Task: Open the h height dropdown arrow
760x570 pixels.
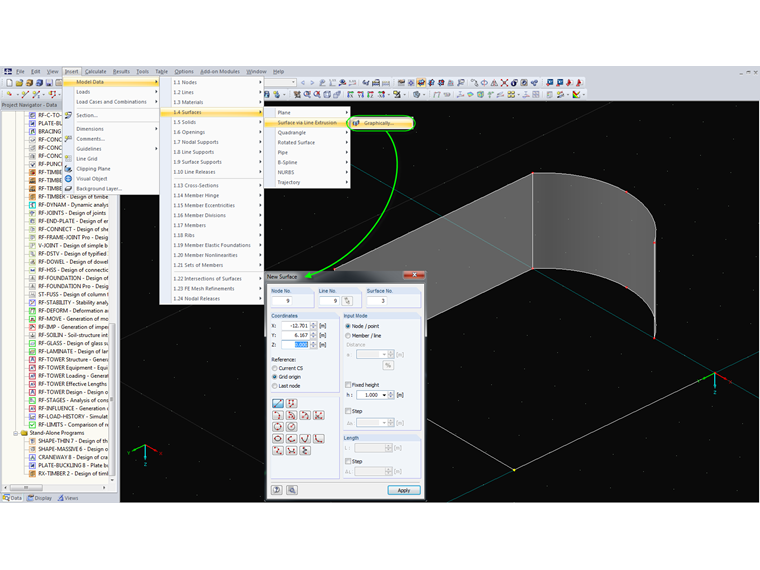Action: click(384, 395)
